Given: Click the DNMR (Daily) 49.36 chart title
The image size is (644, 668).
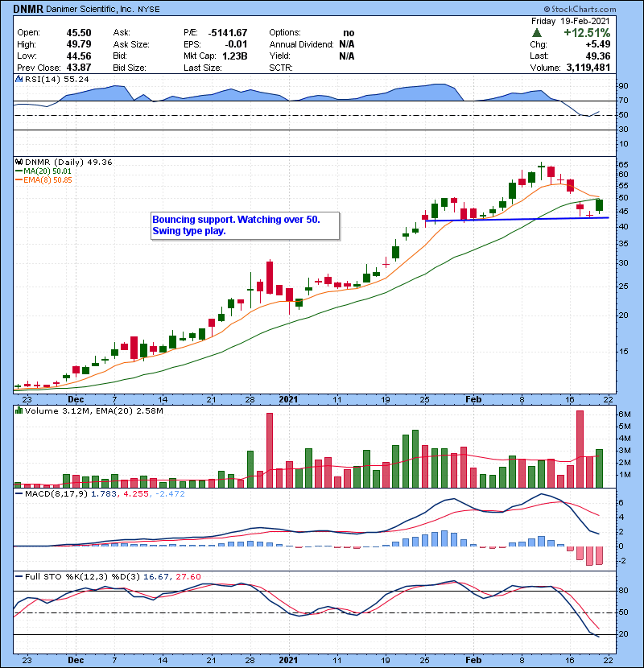Looking at the screenshot, I should pyautogui.click(x=68, y=163).
